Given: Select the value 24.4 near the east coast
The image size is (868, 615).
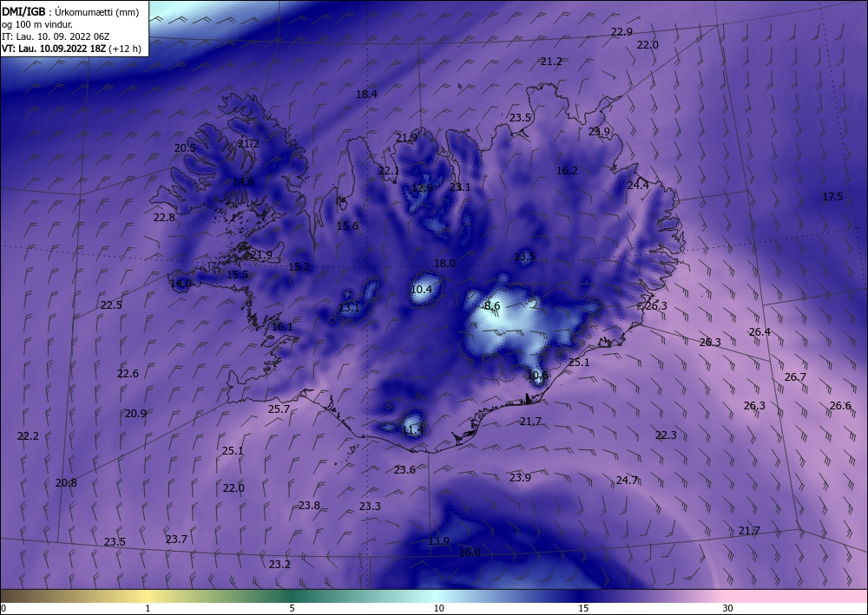Looking at the screenshot, I should click(x=638, y=185).
